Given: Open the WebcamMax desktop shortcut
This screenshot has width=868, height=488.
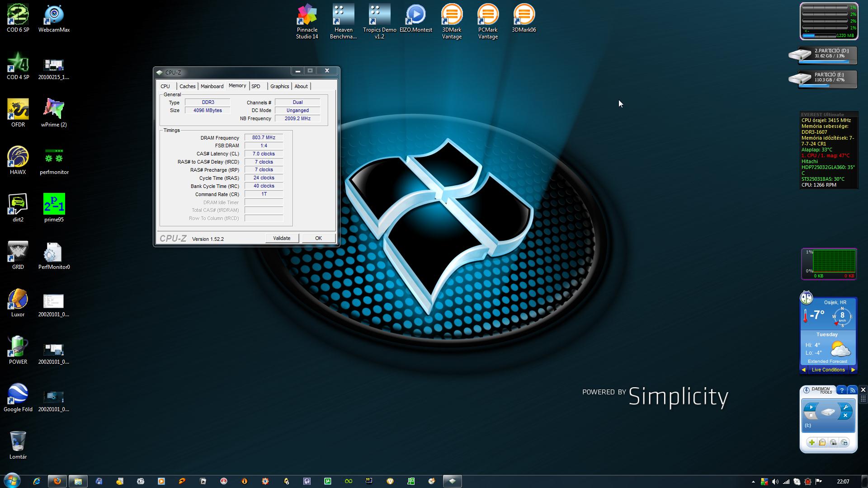Looking at the screenshot, I should click(x=54, y=18).
